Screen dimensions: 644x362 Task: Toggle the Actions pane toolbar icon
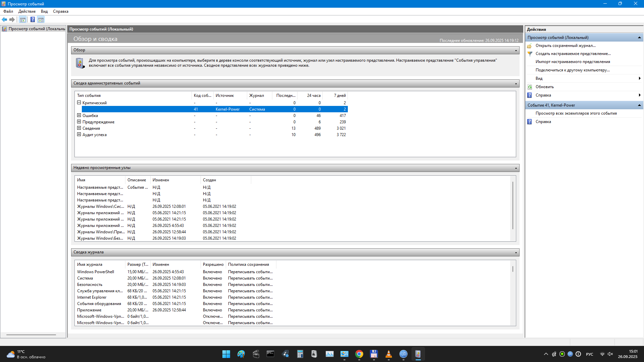(41, 19)
